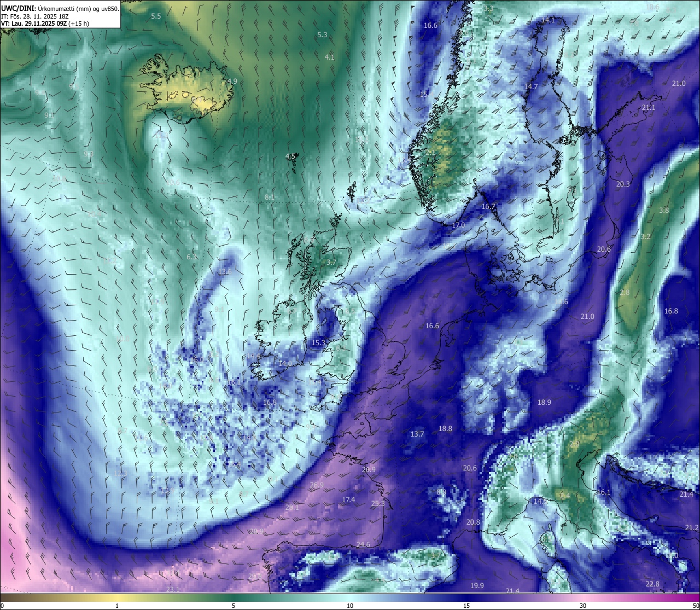Pick the 20.8 value label
Viewport: 700px width, 610px height.
tap(473, 522)
